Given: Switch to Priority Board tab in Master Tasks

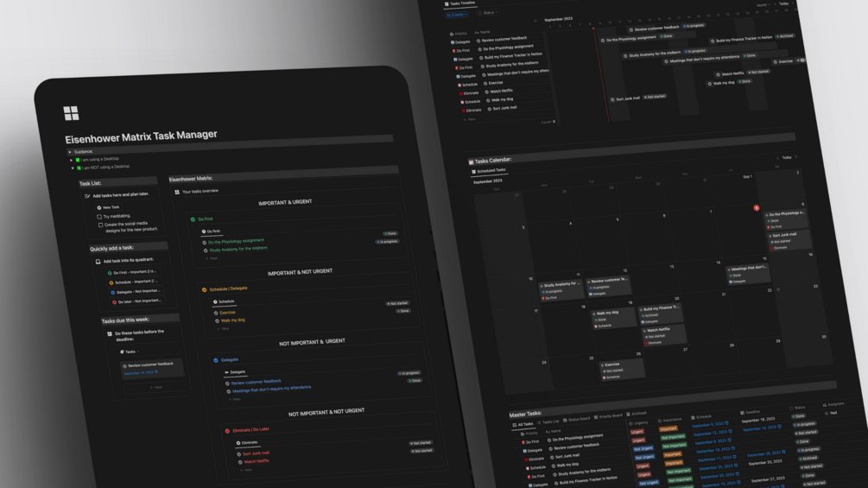Looking at the screenshot, I should tap(608, 416).
